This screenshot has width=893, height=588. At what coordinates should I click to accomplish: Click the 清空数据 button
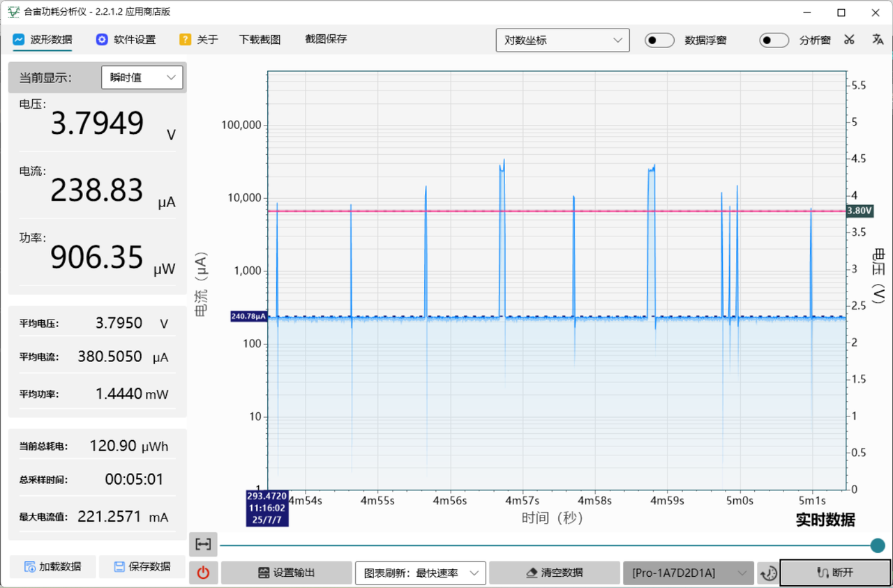pyautogui.click(x=555, y=573)
